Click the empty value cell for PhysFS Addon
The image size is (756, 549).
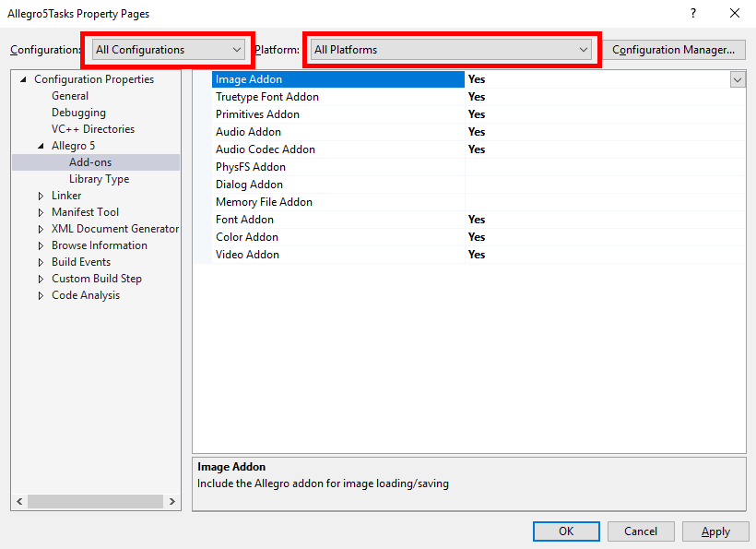click(x=605, y=167)
